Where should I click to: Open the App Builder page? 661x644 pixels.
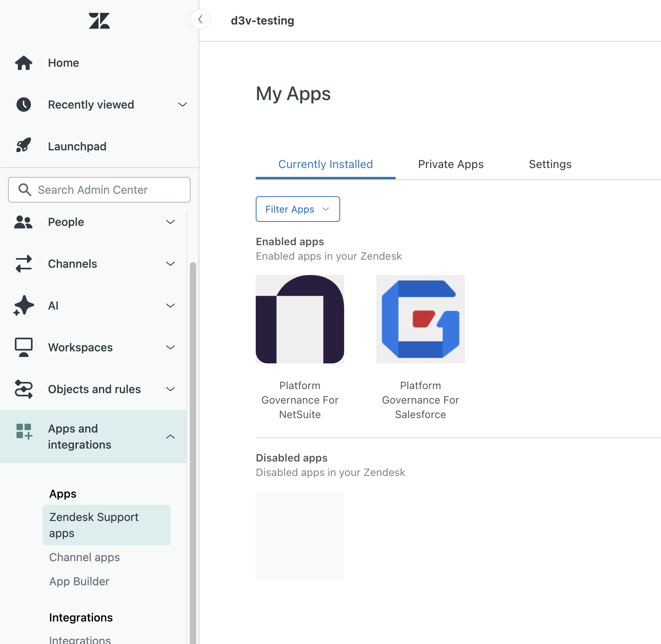tap(79, 581)
